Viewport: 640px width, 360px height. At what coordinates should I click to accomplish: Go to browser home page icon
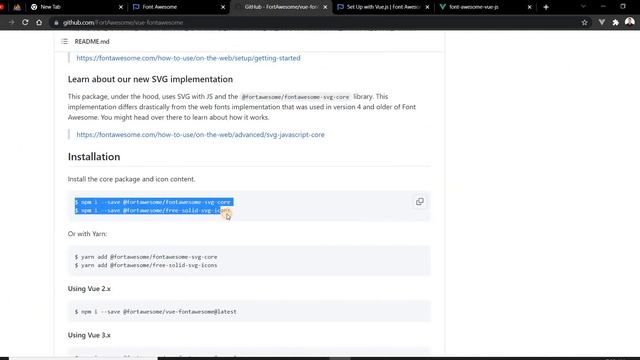click(39, 22)
